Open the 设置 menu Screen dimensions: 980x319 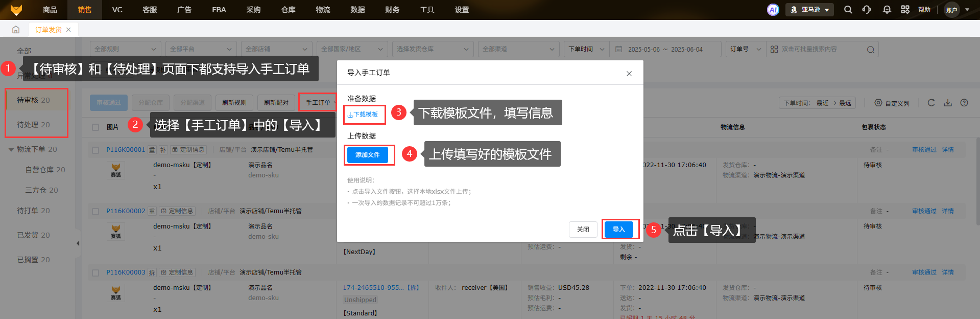coord(462,10)
